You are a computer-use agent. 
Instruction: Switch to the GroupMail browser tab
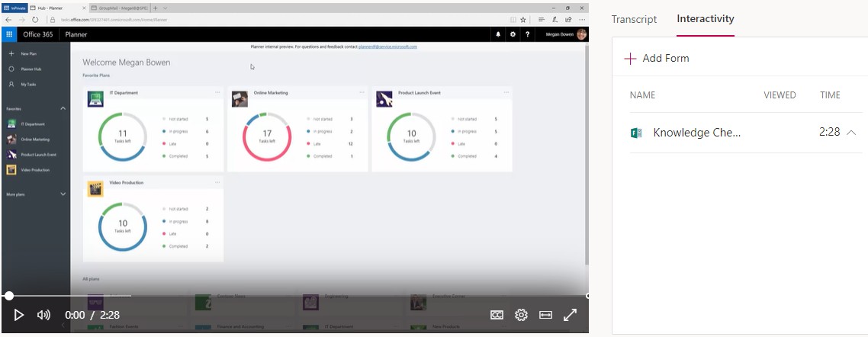click(x=120, y=8)
